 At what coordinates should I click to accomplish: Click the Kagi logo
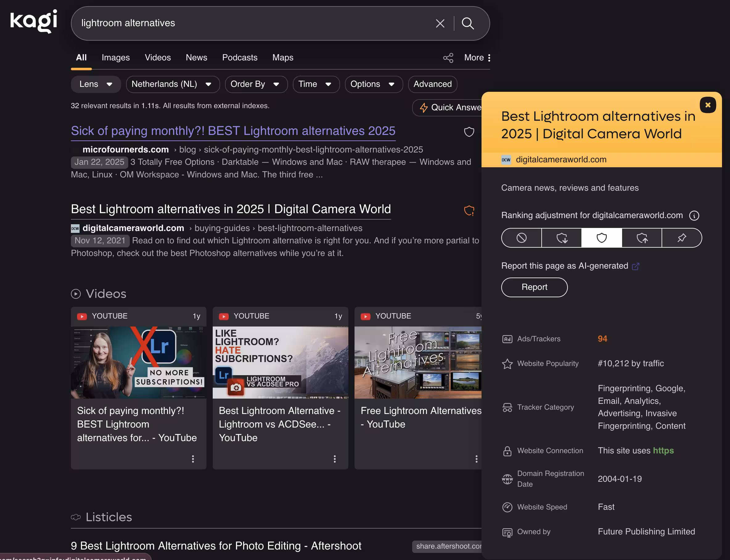pyautogui.click(x=34, y=21)
